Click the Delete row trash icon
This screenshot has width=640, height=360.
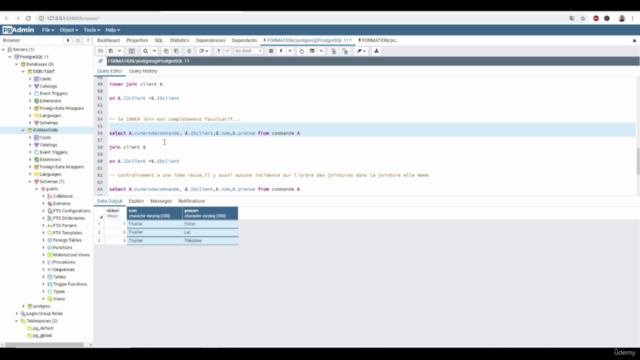189,51
